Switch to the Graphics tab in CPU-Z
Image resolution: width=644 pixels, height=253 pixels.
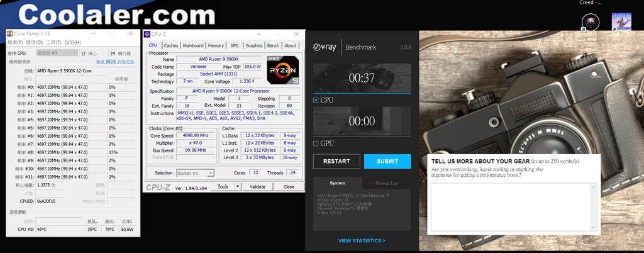point(254,45)
